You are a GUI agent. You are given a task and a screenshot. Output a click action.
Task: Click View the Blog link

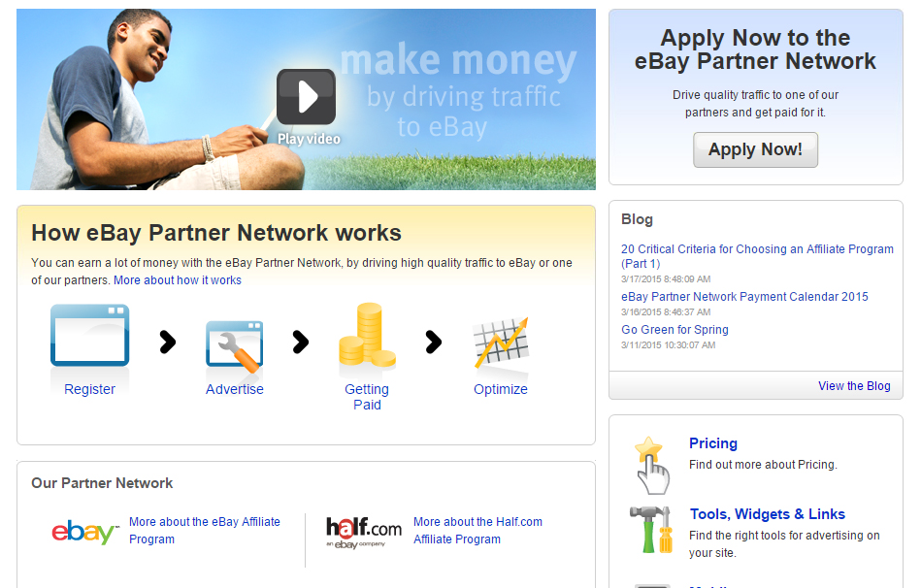pyautogui.click(x=854, y=386)
